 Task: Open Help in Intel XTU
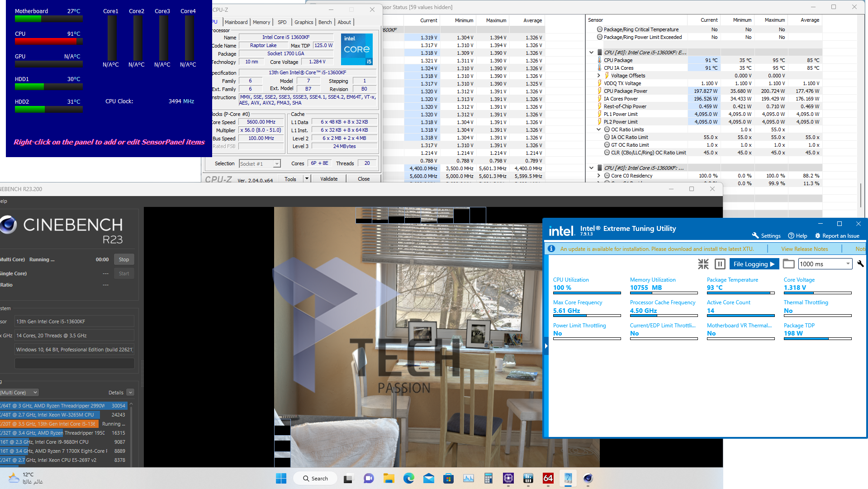coord(797,236)
